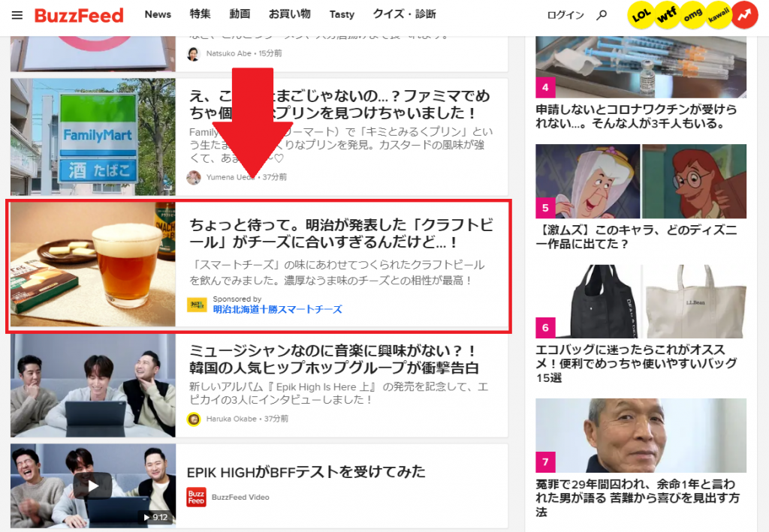Open the search magnifier icon
This screenshot has height=532, width=769.
602,15
